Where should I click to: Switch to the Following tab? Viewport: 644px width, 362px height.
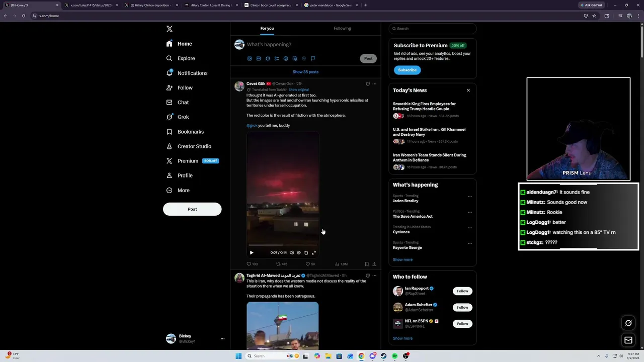342,29
